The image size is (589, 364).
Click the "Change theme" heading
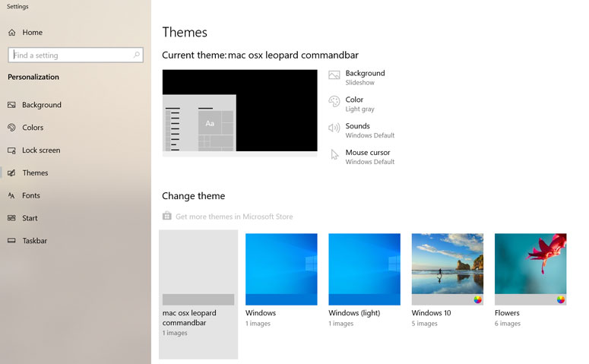click(194, 196)
